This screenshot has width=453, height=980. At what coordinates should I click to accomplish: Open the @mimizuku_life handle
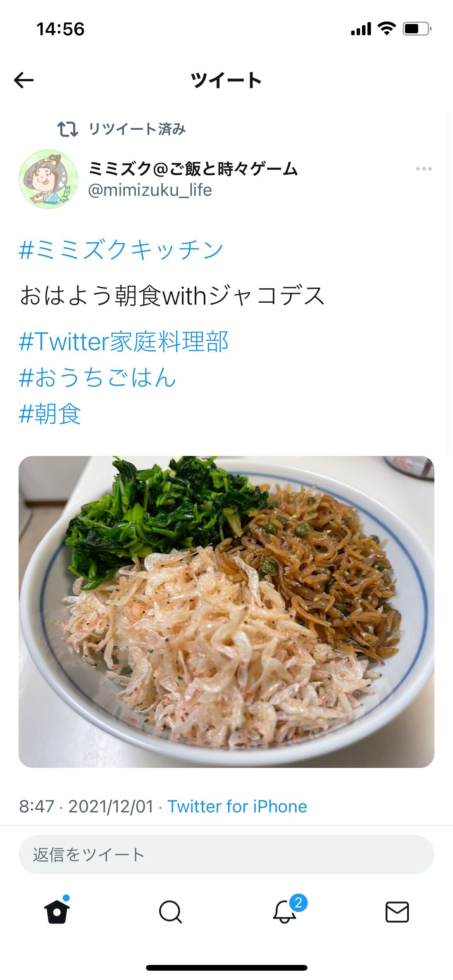coord(150,190)
